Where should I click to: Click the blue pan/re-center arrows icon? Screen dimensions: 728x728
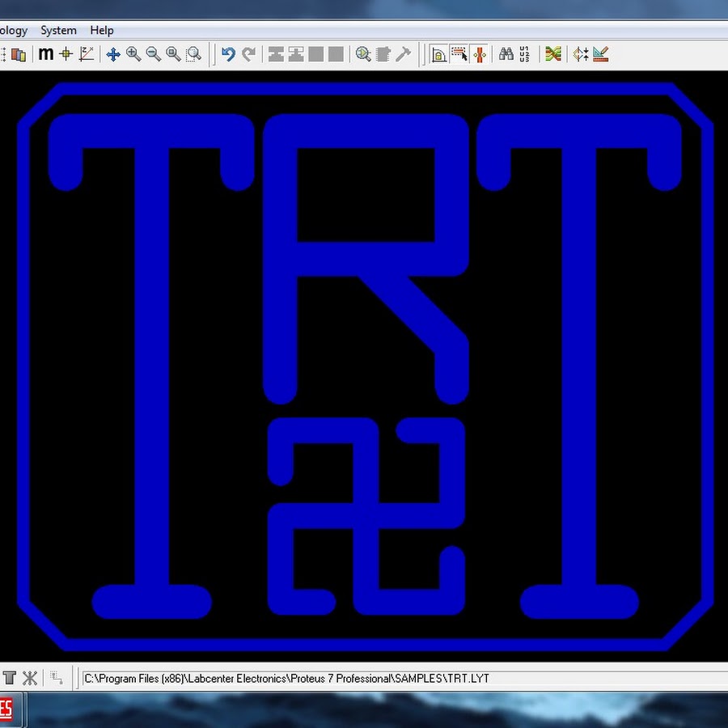point(113,54)
